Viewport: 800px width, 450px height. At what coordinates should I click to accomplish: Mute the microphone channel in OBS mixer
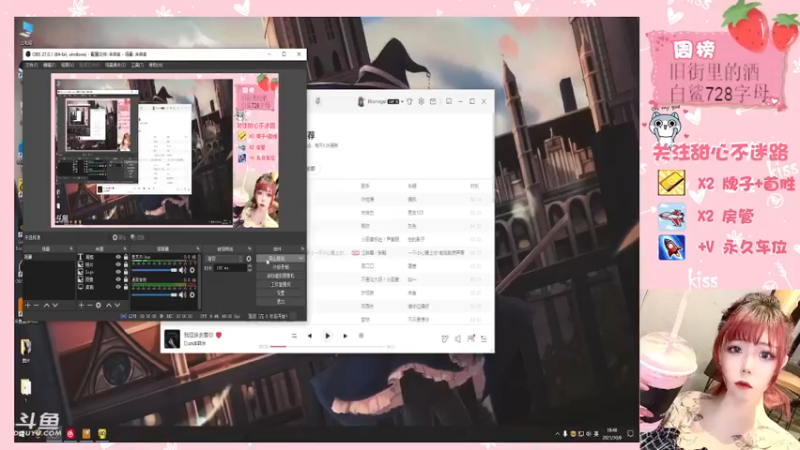tap(182, 270)
